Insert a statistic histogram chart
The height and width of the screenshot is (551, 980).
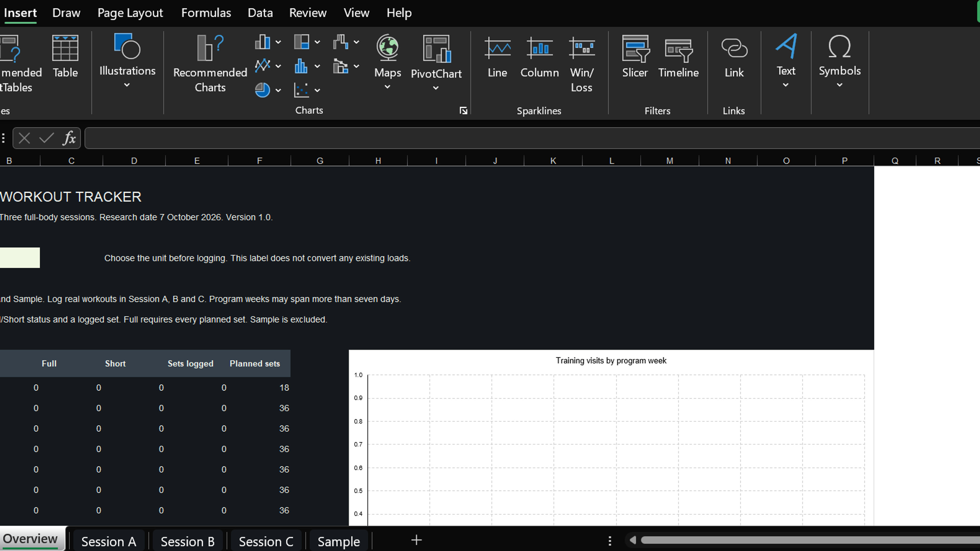coord(302,66)
